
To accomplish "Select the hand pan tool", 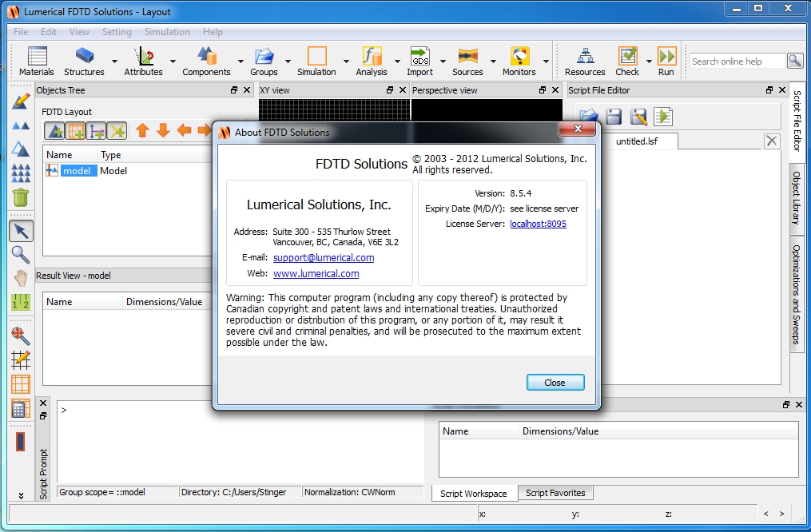I will [21, 279].
